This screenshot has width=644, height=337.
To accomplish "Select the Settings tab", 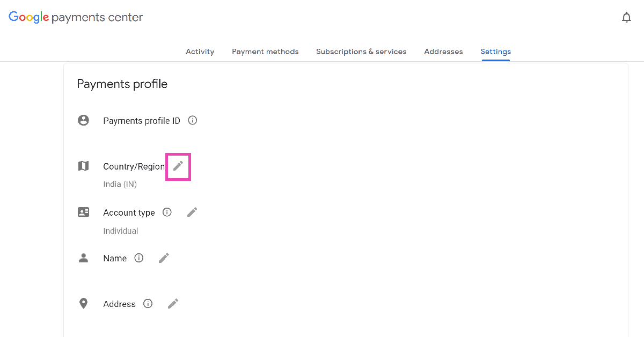I will tap(496, 52).
